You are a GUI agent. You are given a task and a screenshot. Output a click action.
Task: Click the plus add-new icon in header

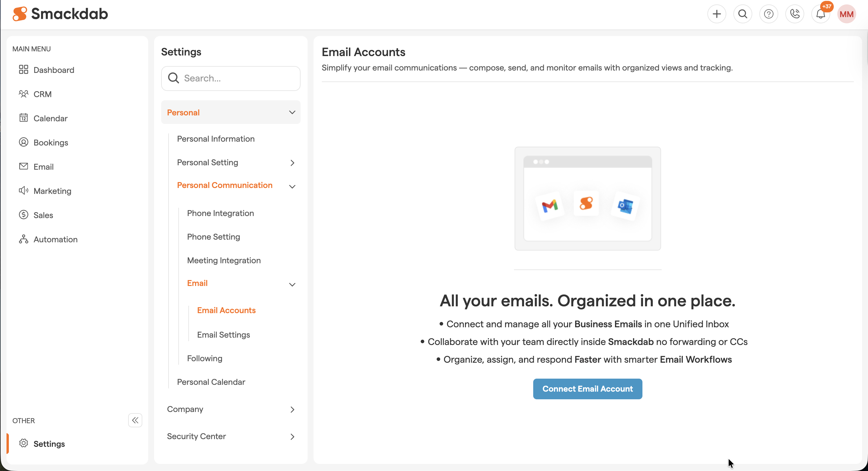[716, 14]
